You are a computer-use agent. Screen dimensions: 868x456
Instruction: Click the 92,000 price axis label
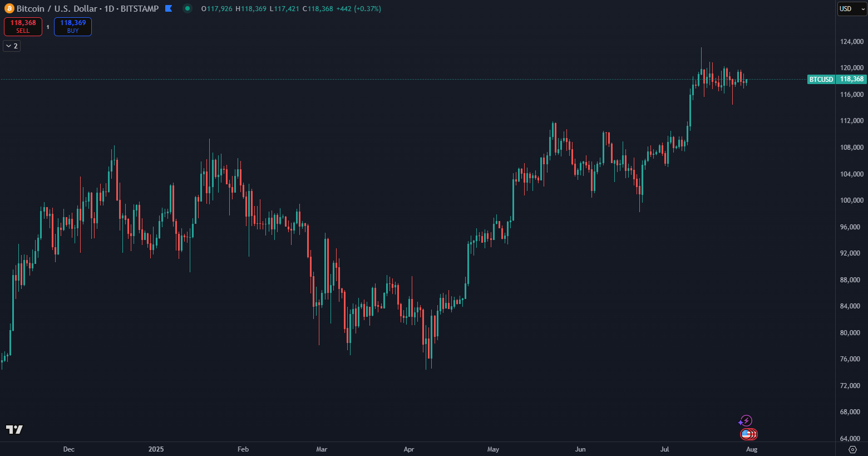click(x=850, y=253)
